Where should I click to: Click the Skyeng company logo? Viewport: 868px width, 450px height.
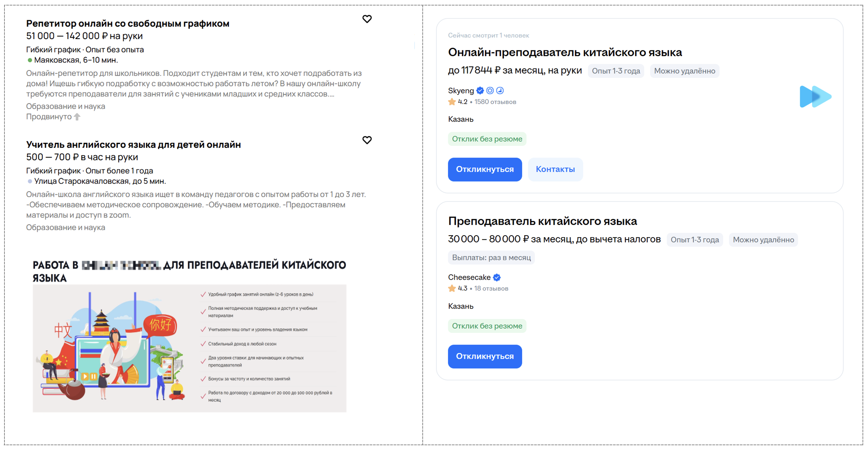[815, 97]
